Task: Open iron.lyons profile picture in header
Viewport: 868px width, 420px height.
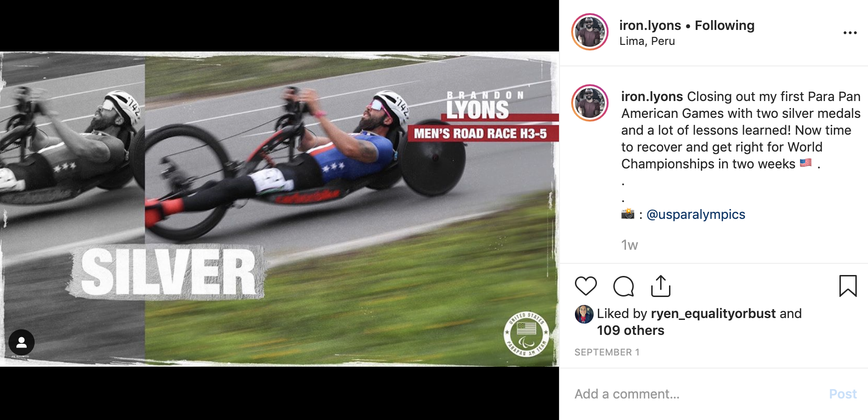Action: pos(590,32)
